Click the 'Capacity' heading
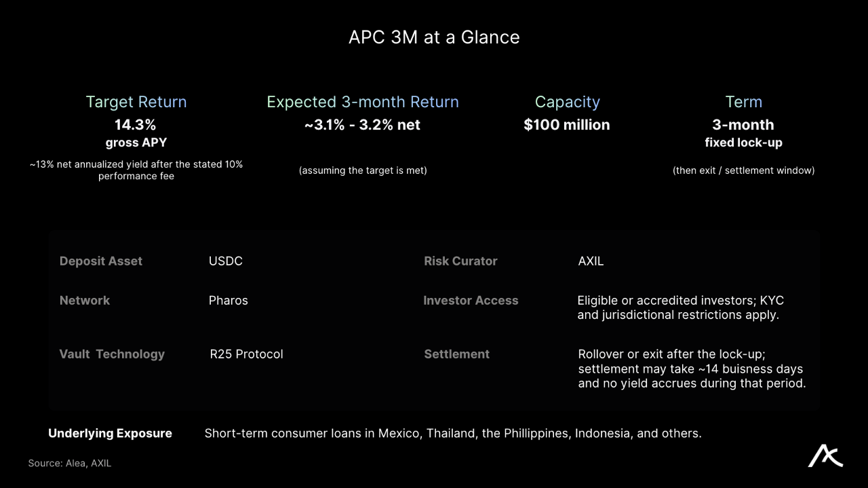 tap(568, 102)
